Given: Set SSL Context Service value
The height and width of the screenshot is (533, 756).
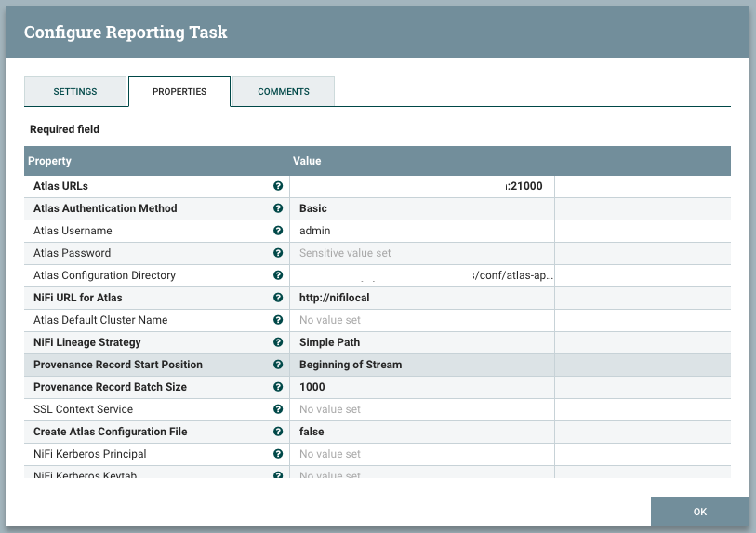Looking at the screenshot, I should tap(422, 409).
